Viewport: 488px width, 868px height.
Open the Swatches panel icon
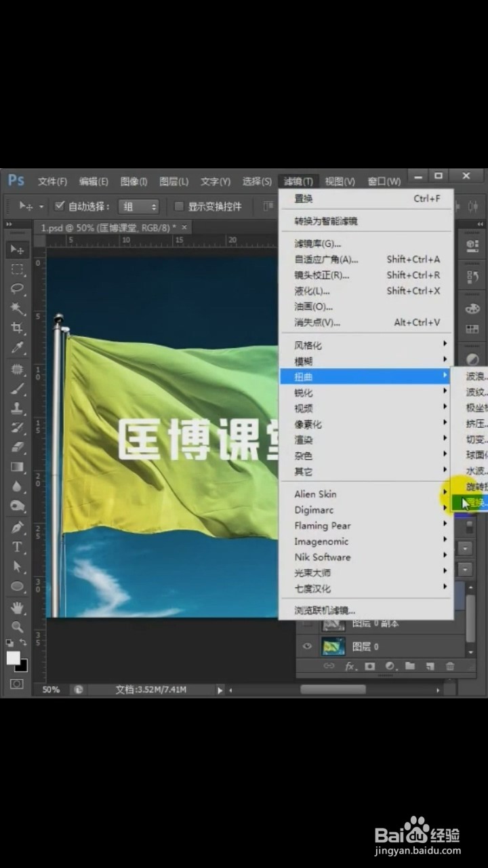[x=472, y=329]
